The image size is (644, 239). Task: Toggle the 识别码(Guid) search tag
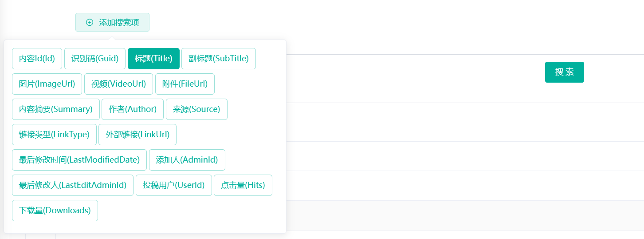coord(95,59)
